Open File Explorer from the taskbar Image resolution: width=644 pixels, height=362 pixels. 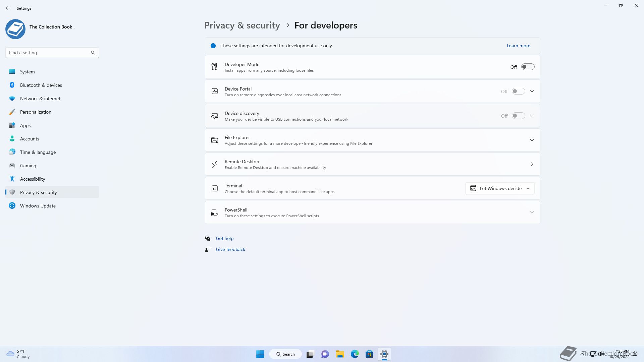pos(340,354)
